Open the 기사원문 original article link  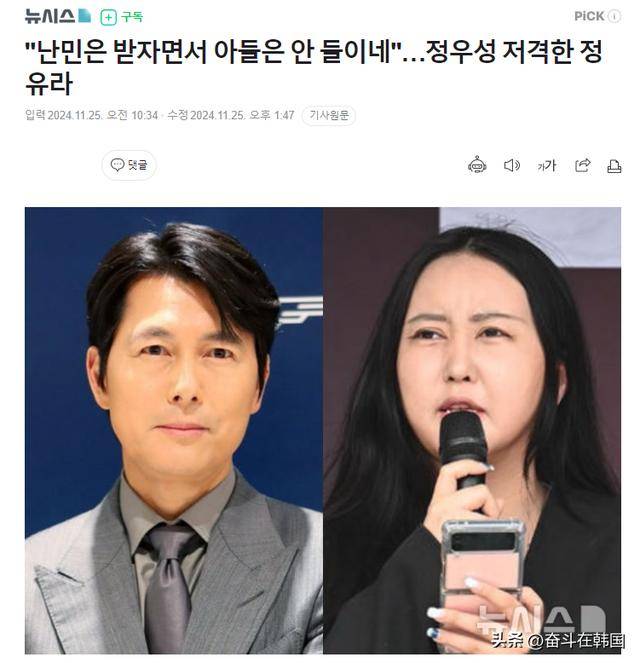pyautogui.click(x=329, y=115)
